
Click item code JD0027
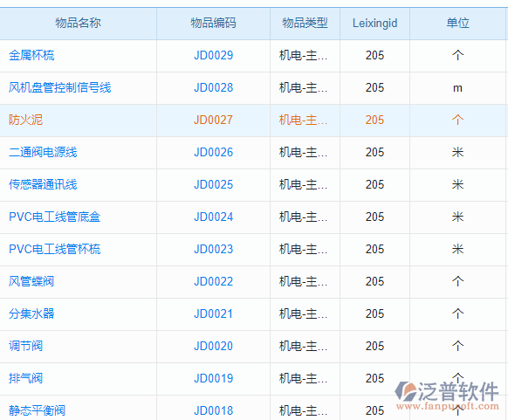213,120
